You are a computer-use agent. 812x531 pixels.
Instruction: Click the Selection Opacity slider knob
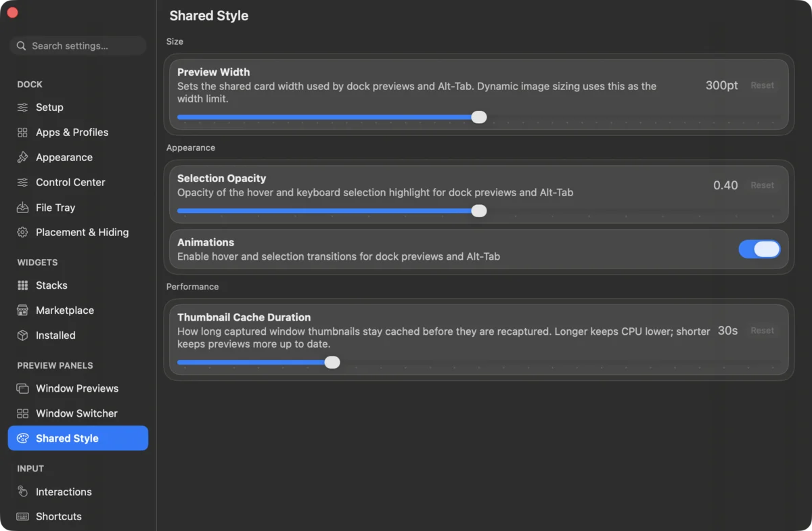point(478,210)
